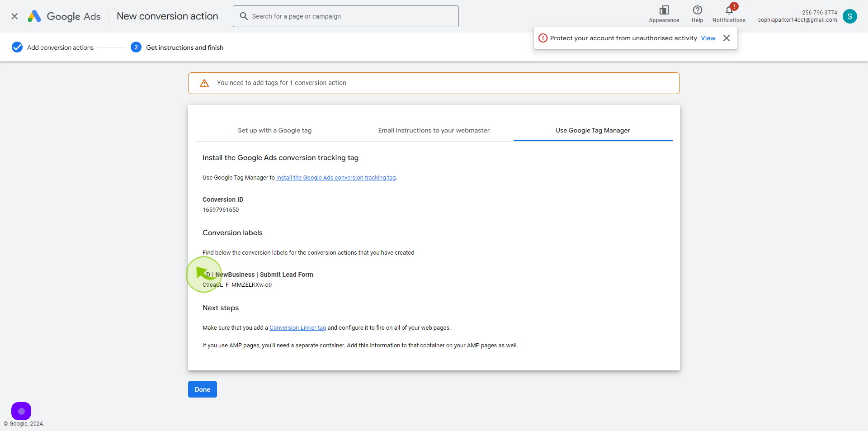Open the Notifications bell
Viewport: 868px width, 431px height.
point(729,14)
